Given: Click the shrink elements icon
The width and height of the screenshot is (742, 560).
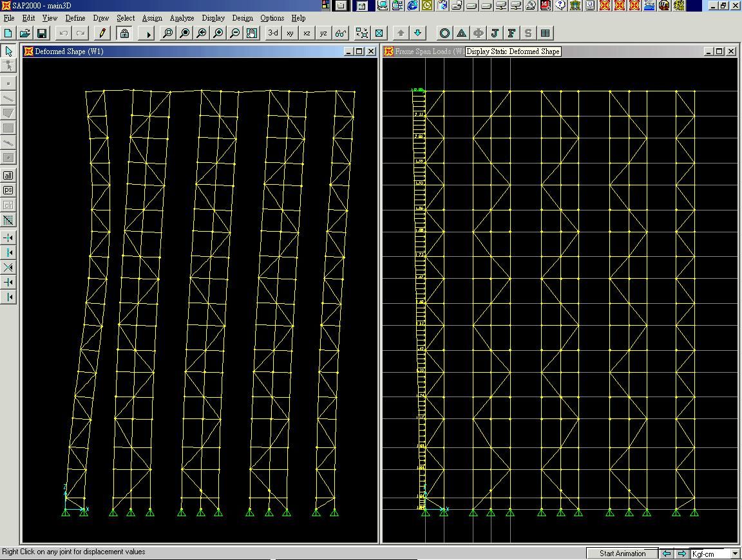Looking at the screenshot, I should click(362, 33).
